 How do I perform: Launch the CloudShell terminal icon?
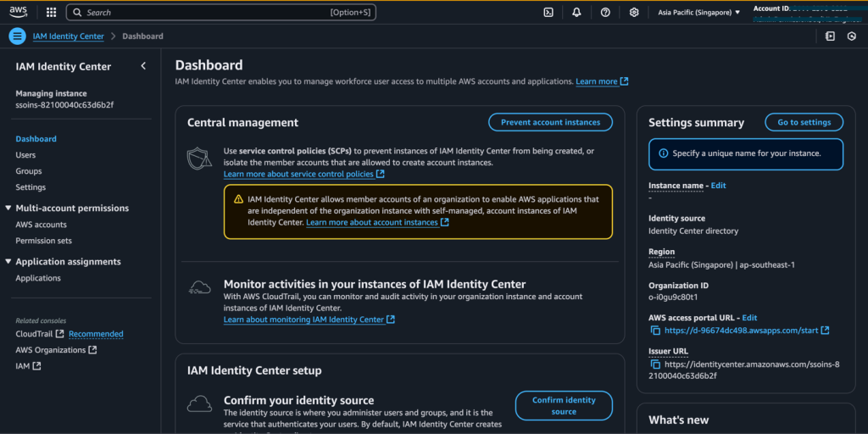(548, 12)
